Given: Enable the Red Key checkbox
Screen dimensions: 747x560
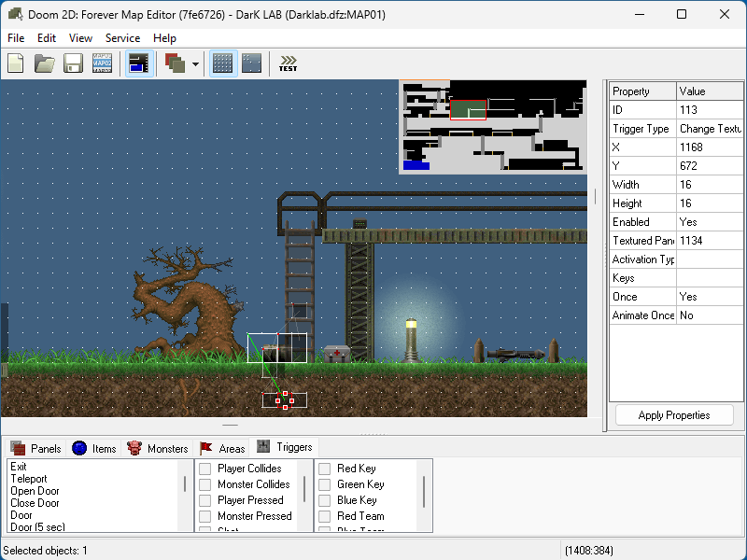Looking at the screenshot, I should pyautogui.click(x=325, y=469).
